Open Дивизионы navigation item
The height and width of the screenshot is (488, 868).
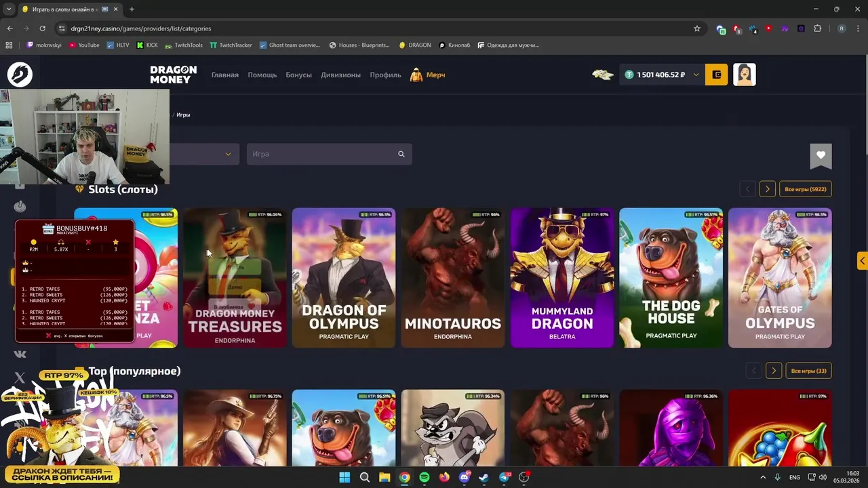tap(340, 75)
